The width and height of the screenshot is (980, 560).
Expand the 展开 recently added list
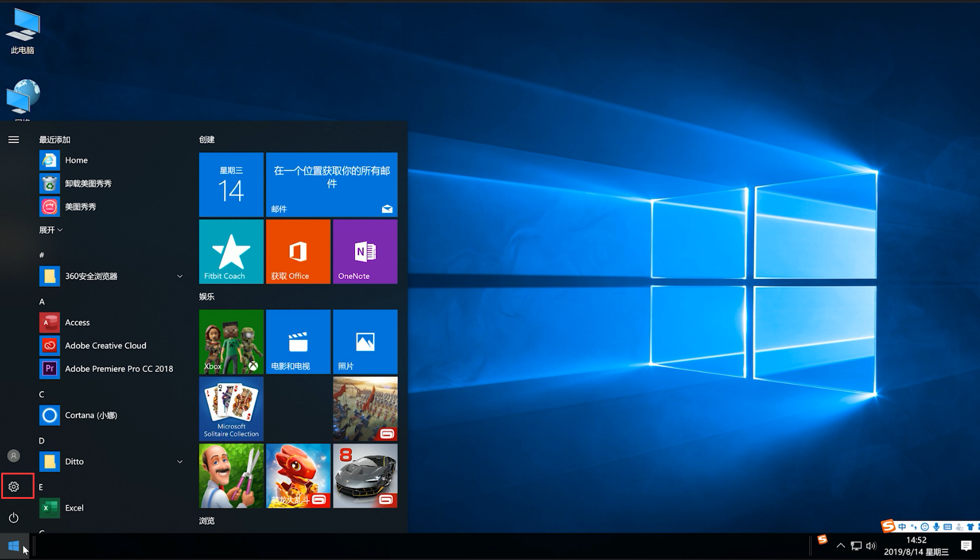(x=51, y=230)
